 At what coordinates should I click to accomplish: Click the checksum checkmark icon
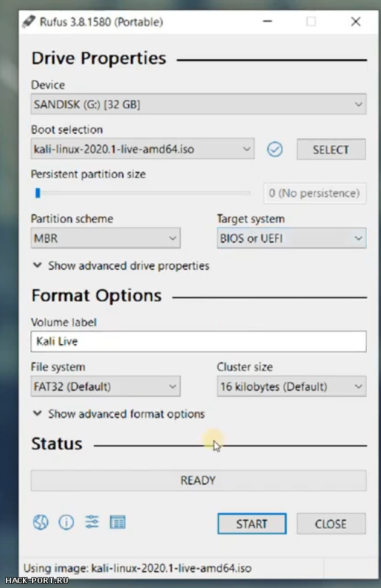[x=275, y=149]
